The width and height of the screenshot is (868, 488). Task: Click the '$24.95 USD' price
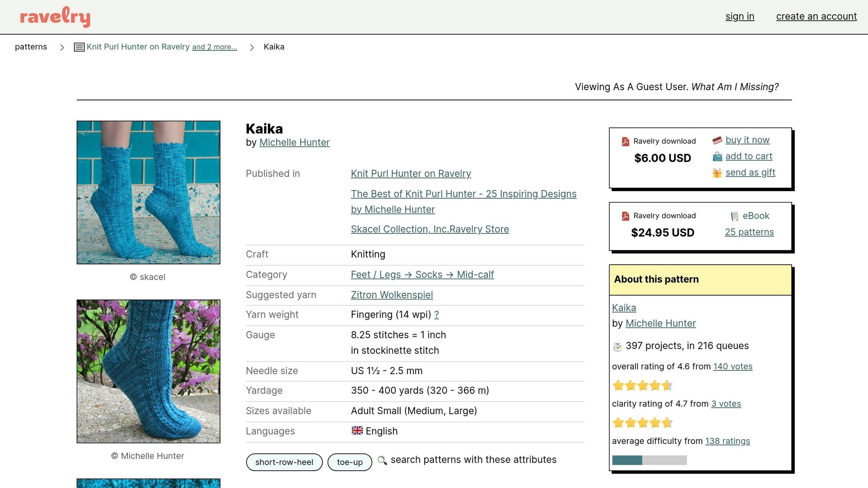coord(662,233)
